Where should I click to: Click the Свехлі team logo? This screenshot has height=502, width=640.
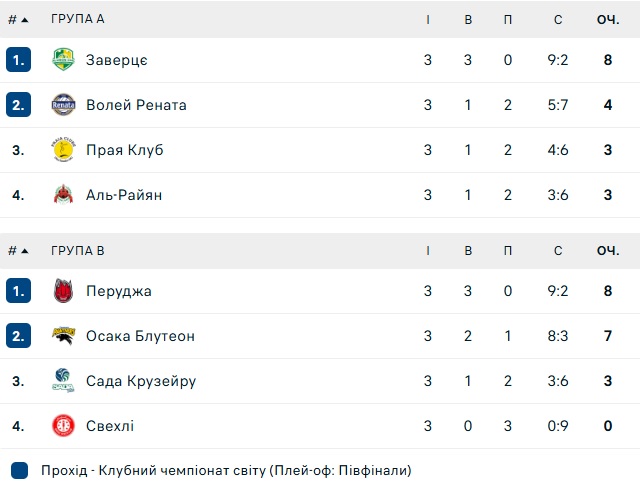pyautogui.click(x=63, y=426)
